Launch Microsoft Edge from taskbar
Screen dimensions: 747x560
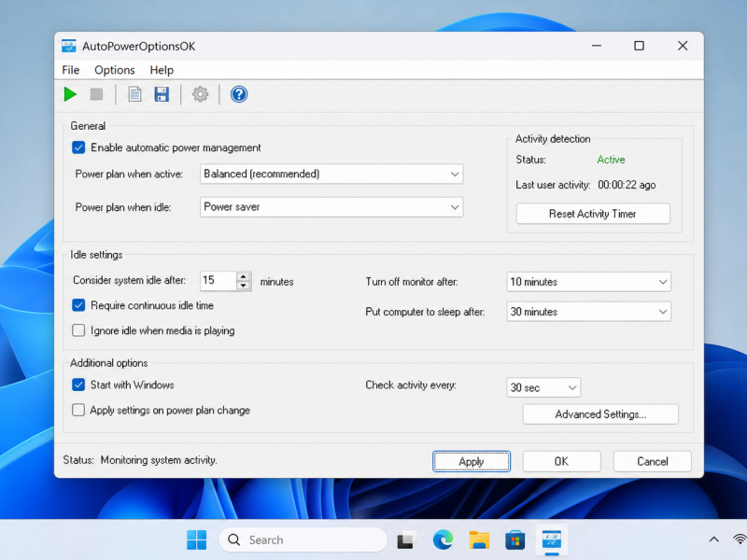[x=443, y=540]
